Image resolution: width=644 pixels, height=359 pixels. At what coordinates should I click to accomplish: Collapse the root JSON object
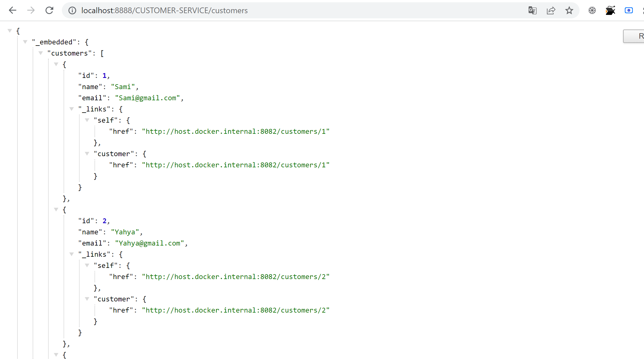pyautogui.click(x=10, y=30)
